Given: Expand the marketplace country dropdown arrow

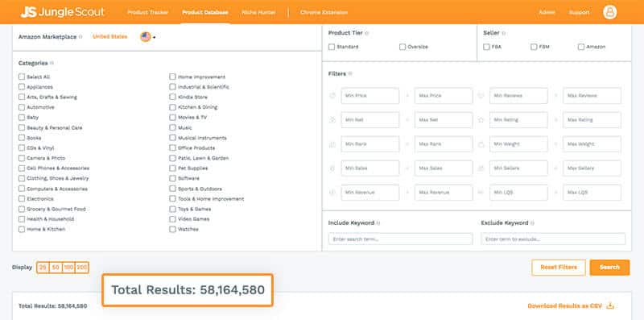Looking at the screenshot, I should tap(154, 38).
